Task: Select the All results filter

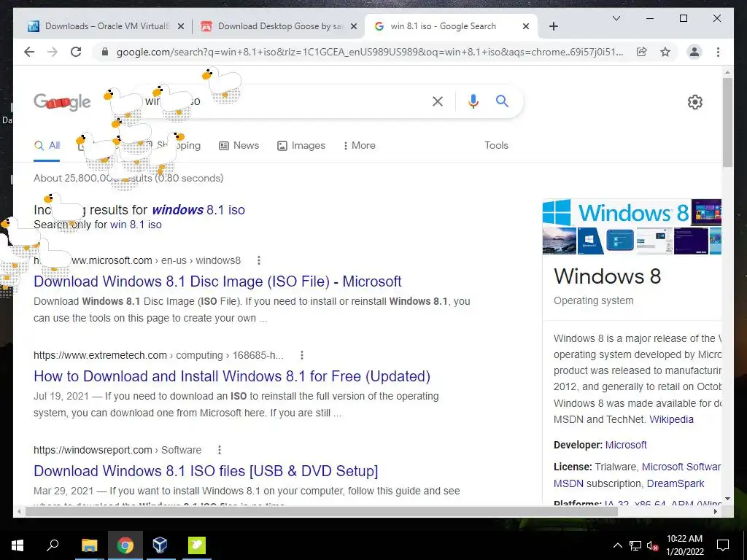Action: pos(47,146)
